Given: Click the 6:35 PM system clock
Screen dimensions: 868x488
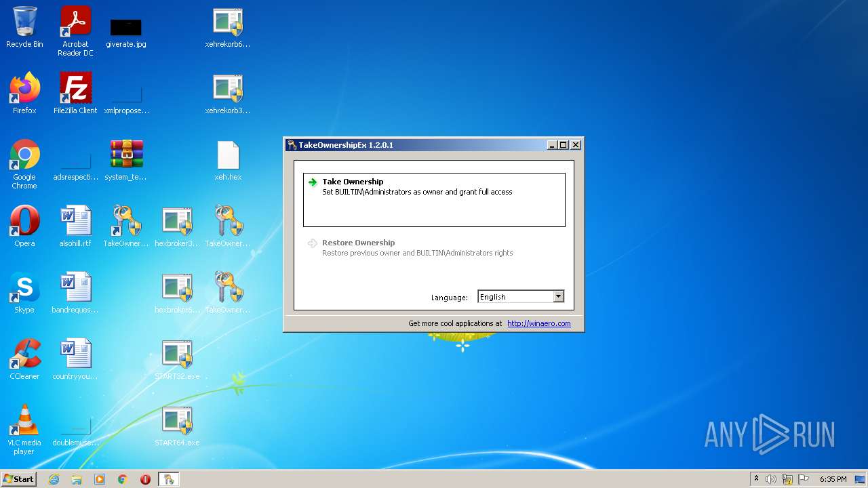Looking at the screenshot, I should pyautogui.click(x=833, y=479).
